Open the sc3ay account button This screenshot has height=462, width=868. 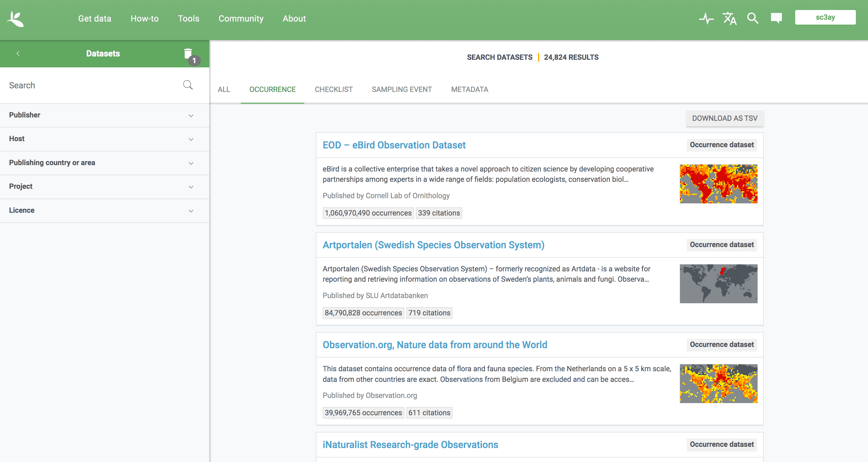(x=825, y=17)
